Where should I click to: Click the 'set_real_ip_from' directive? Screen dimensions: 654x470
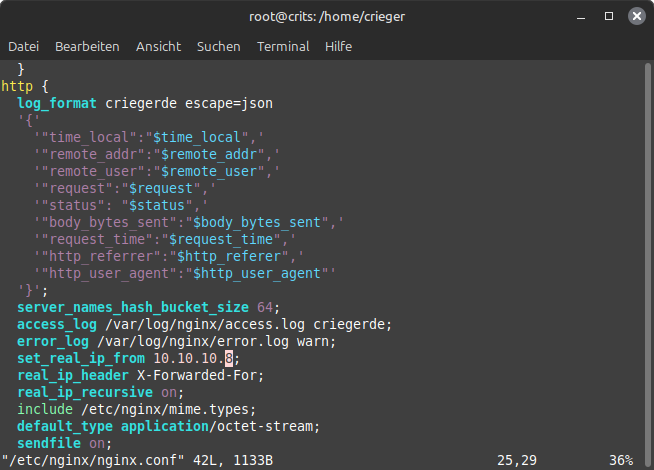[81, 358]
